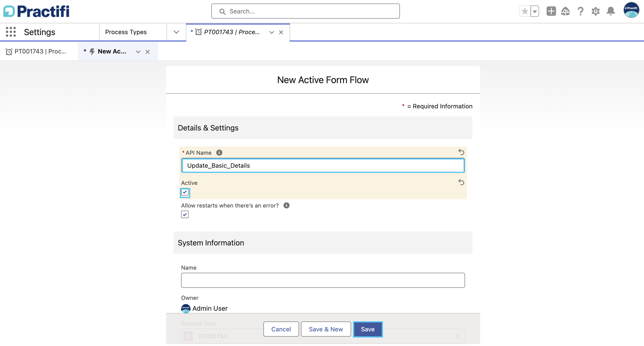Open the App Launcher grid icon
Viewport: 644px width, 346px height.
(x=11, y=32)
